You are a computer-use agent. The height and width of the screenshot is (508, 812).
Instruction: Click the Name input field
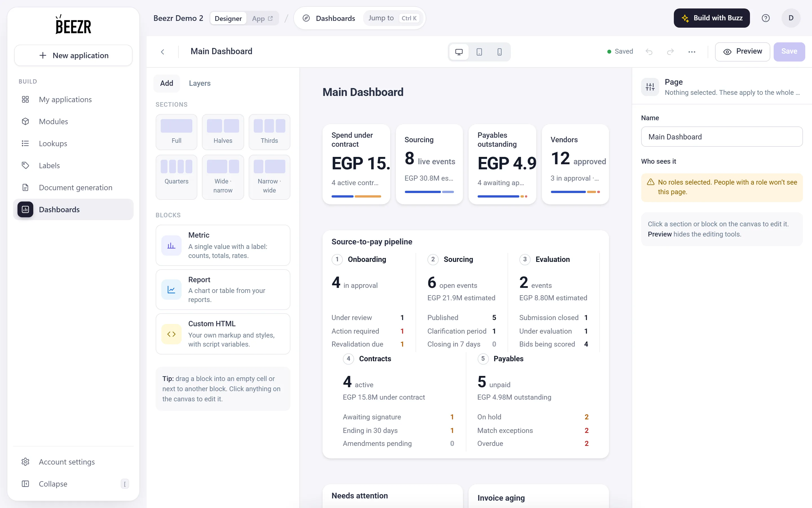(722, 137)
